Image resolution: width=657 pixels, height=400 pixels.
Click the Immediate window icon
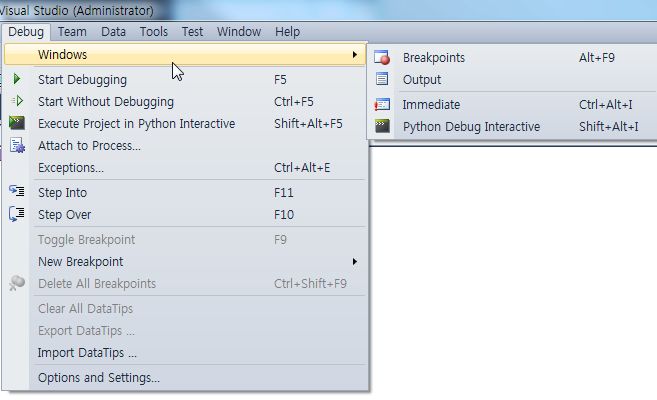pos(382,104)
